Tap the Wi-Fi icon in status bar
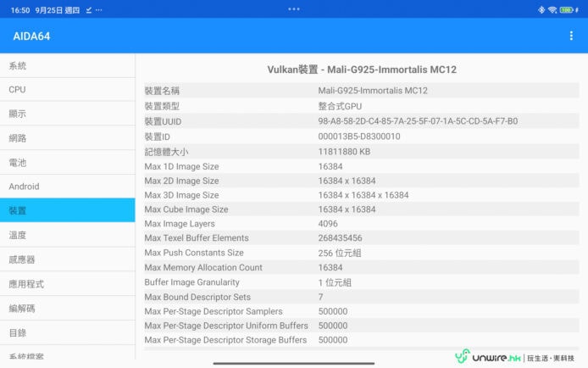The height and width of the screenshot is (368, 588). pos(552,9)
